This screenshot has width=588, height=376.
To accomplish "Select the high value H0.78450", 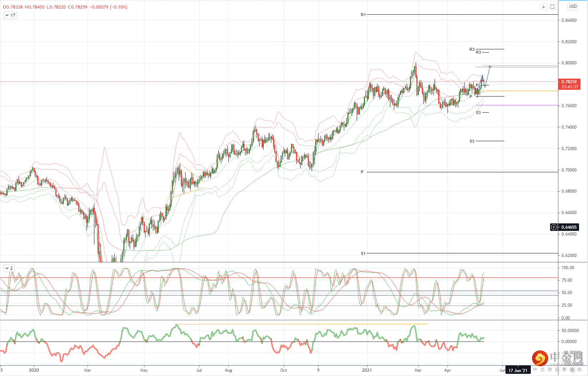I will click(x=35, y=7).
